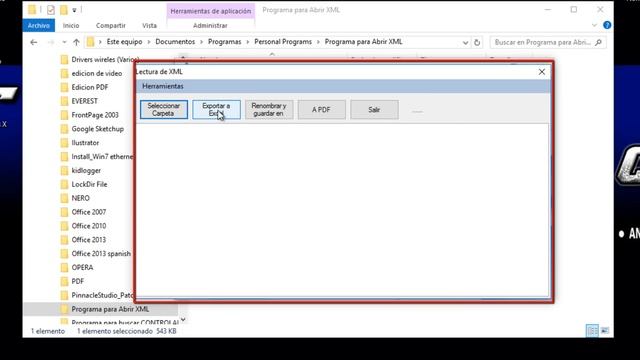Click the folder icon beside Office 2010
The width and height of the screenshot is (640, 360).
[64, 226]
